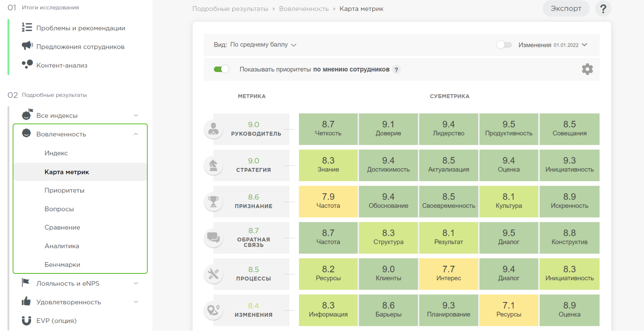The image size is (644, 331).
Task: Expand the Лояльность и eNPS chevron
Action: point(136,283)
